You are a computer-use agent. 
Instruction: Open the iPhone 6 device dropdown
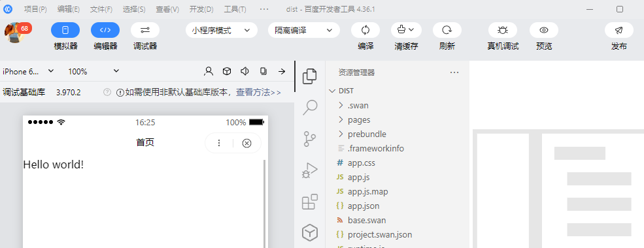tap(28, 71)
